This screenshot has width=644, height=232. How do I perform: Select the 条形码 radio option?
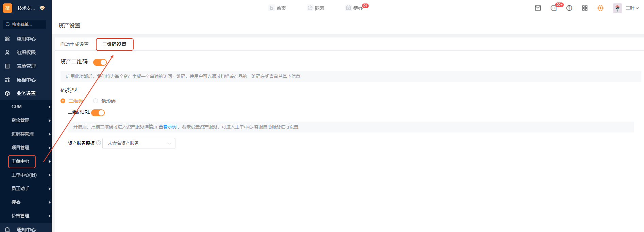pyautogui.click(x=96, y=101)
